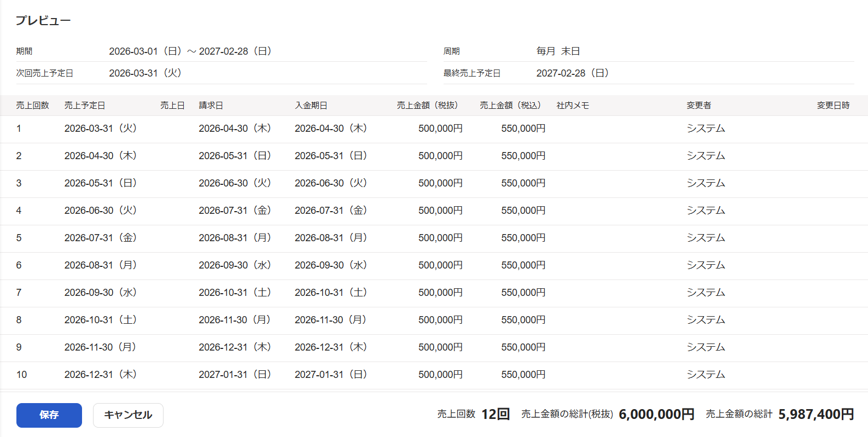Screen dimensions: 868x437
Task: Cancel the preview with キャンセル
Action: coord(128,415)
